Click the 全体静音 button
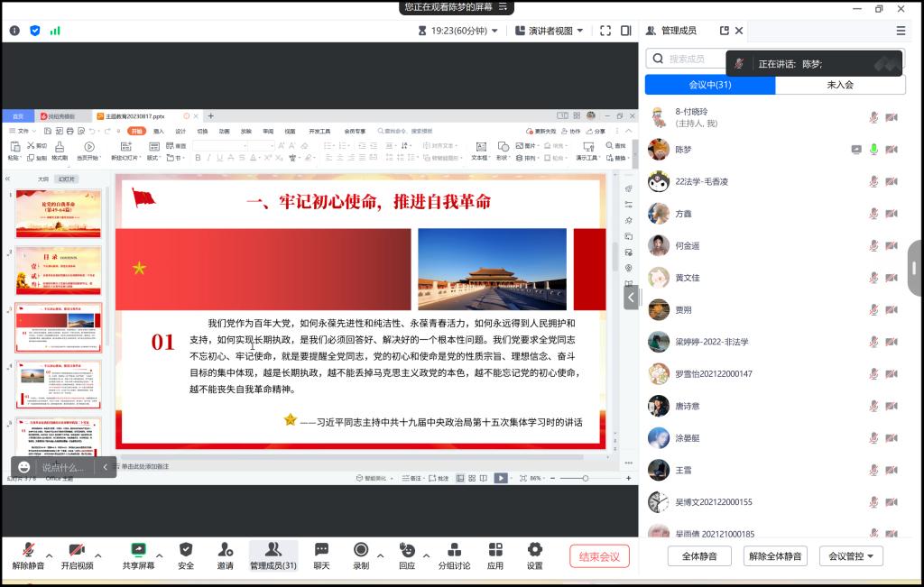The image size is (924, 587). pos(699,556)
